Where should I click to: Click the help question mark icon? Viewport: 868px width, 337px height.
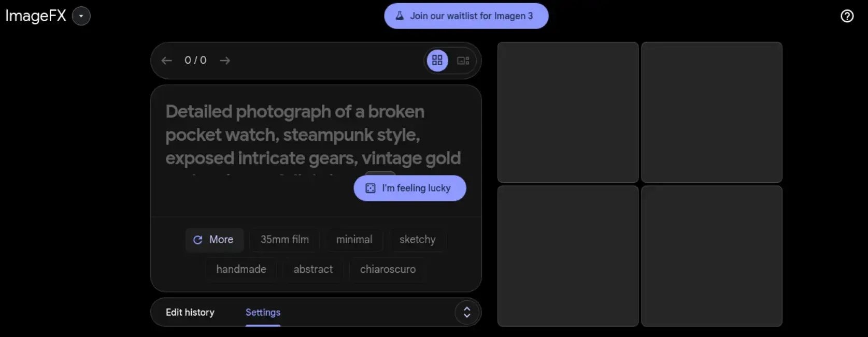pyautogui.click(x=847, y=16)
